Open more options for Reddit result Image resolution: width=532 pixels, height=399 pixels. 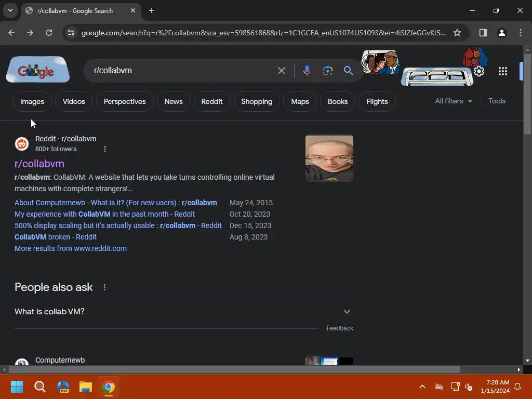tap(105, 149)
